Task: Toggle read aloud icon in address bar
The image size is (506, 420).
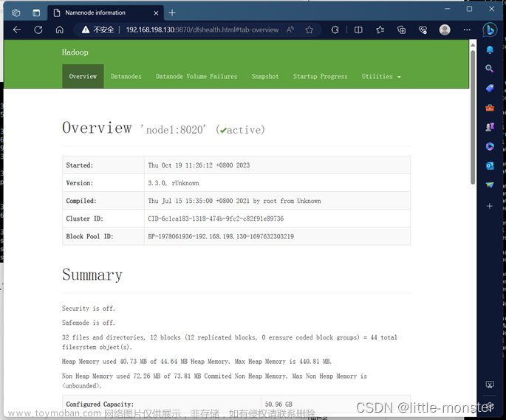Action: click(290, 30)
